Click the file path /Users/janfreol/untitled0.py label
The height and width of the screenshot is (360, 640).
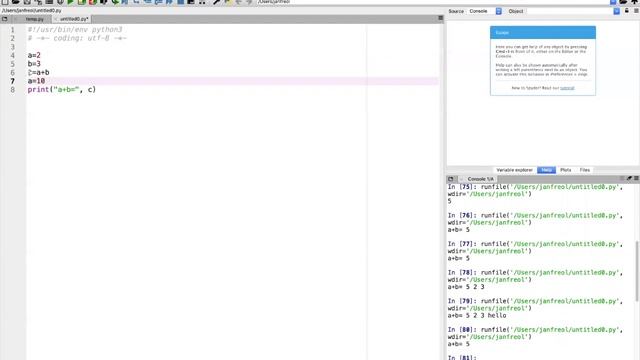click(31, 11)
